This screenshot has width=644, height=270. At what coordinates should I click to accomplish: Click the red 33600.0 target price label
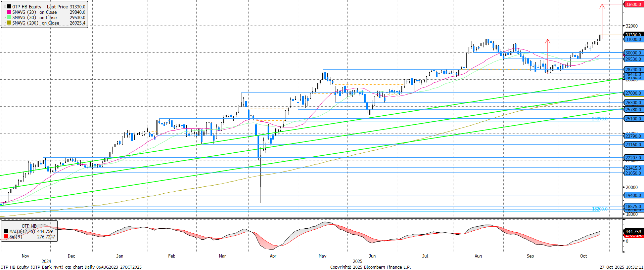click(x=633, y=4)
